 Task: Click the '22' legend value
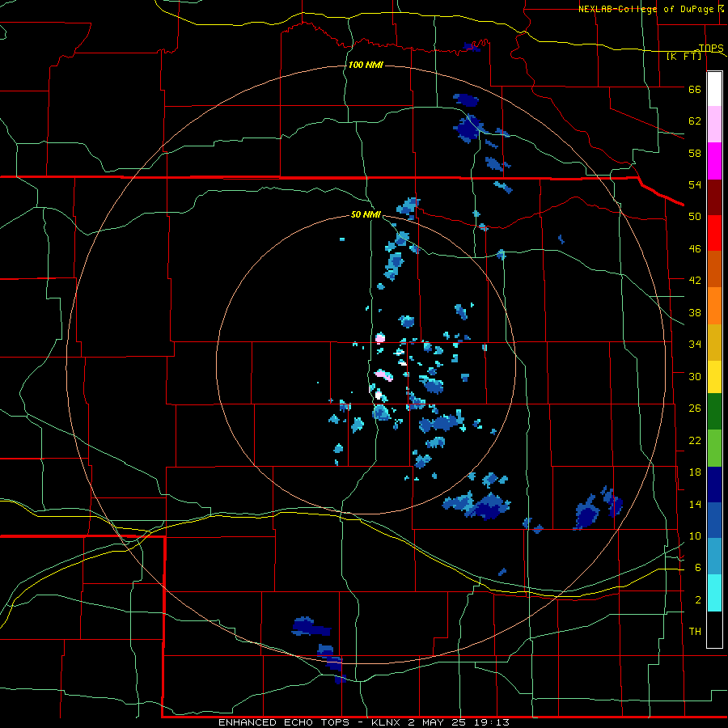point(695,441)
